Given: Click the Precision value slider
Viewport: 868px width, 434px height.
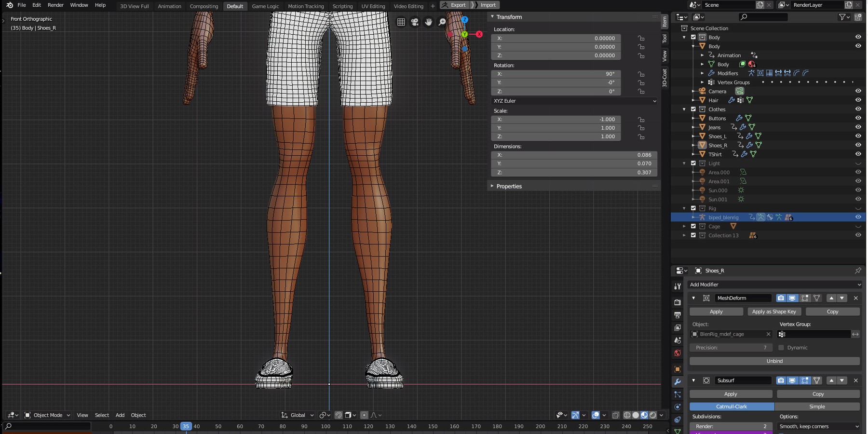Looking at the screenshot, I should [x=731, y=348].
